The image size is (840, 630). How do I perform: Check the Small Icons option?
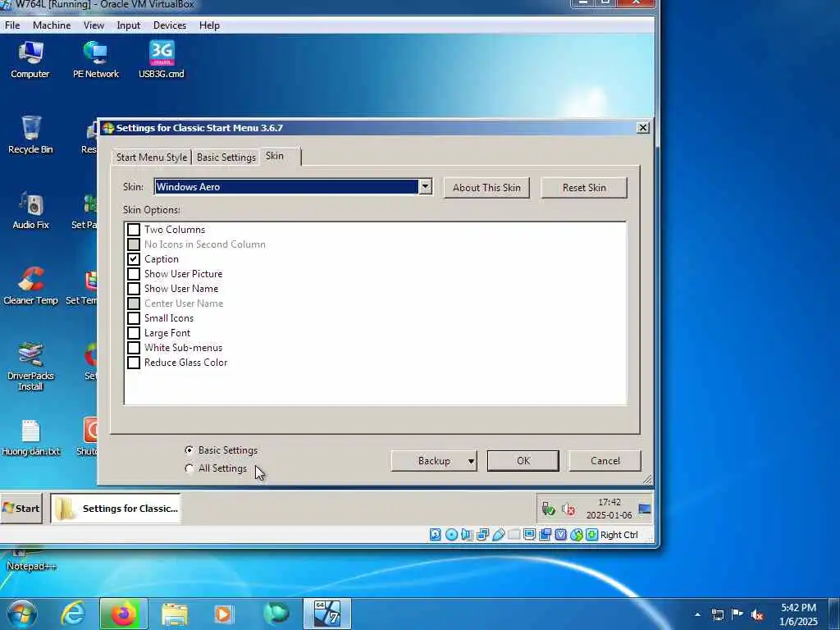pos(134,318)
